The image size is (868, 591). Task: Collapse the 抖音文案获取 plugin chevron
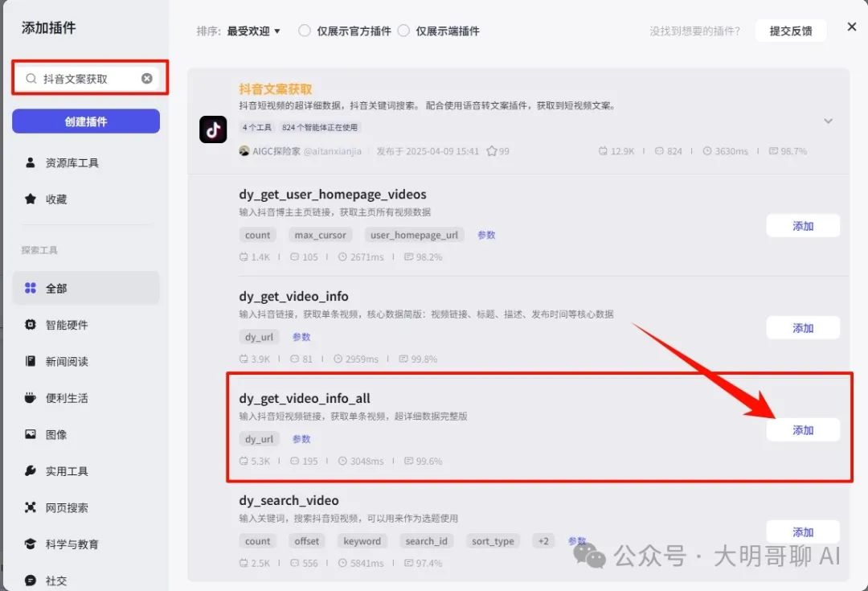pyautogui.click(x=828, y=121)
